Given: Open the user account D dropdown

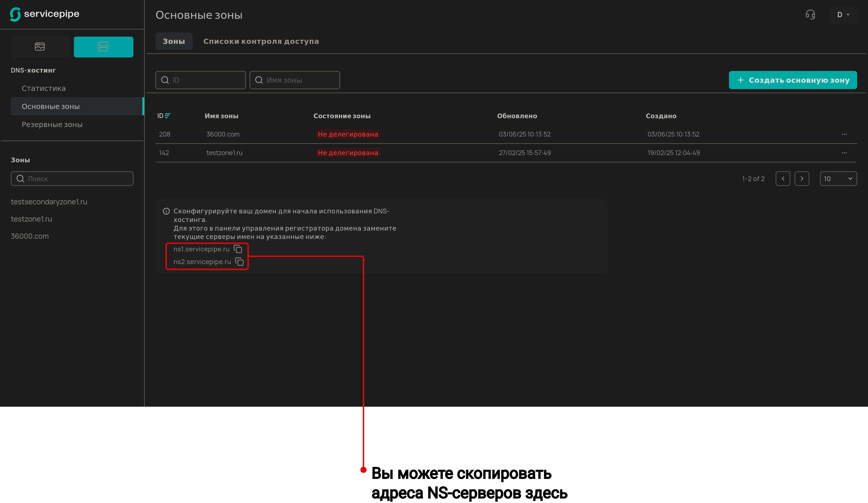Looking at the screenshot, I should pos(843,14).
